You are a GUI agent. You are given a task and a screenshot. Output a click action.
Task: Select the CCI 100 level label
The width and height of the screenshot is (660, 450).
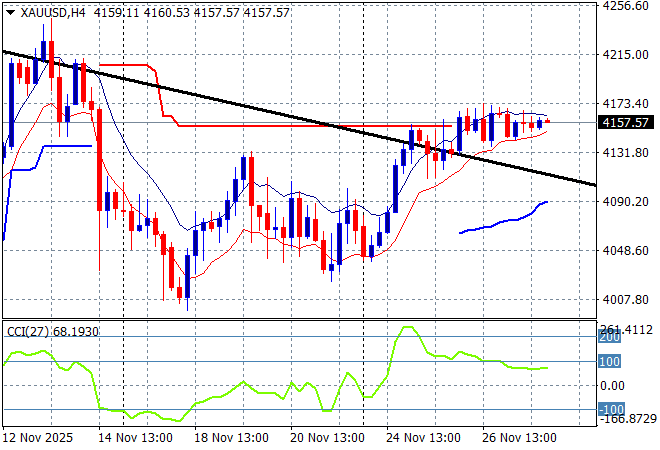609,361
